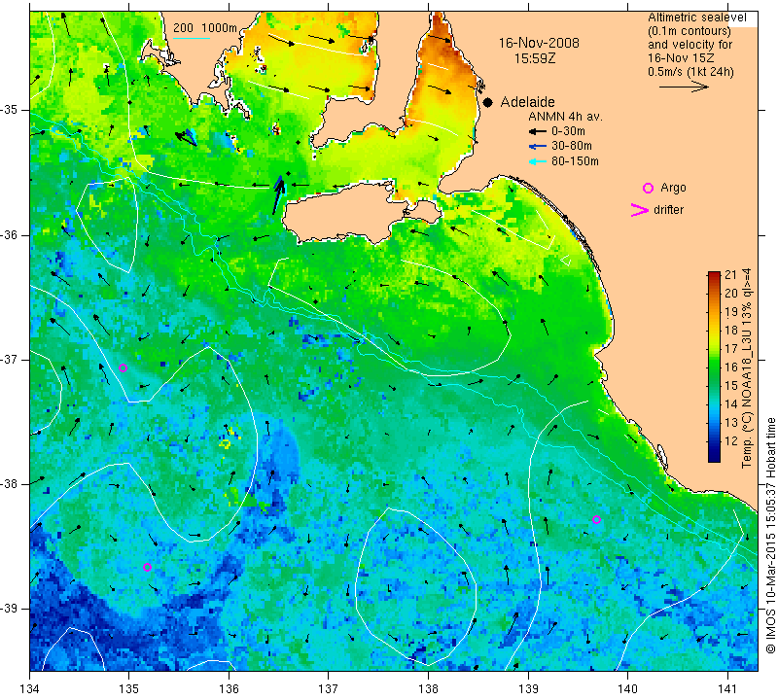Click the longitude label 138
778x700 pixels.
(428, 688)
